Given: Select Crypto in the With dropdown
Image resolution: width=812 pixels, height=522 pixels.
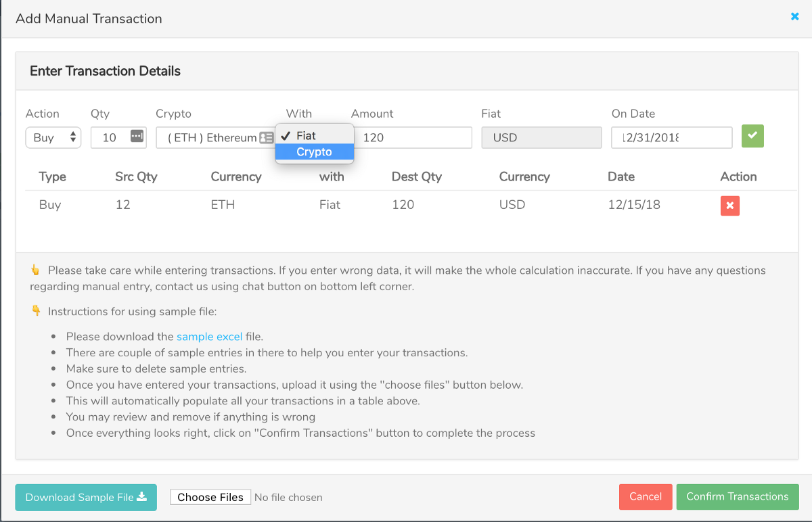Looking at the screenshot, I should [x=315, y=152].
